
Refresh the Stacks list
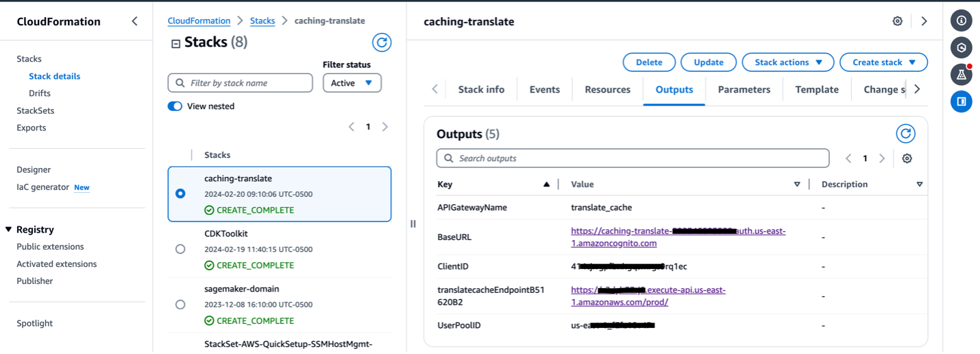point(382,43)
